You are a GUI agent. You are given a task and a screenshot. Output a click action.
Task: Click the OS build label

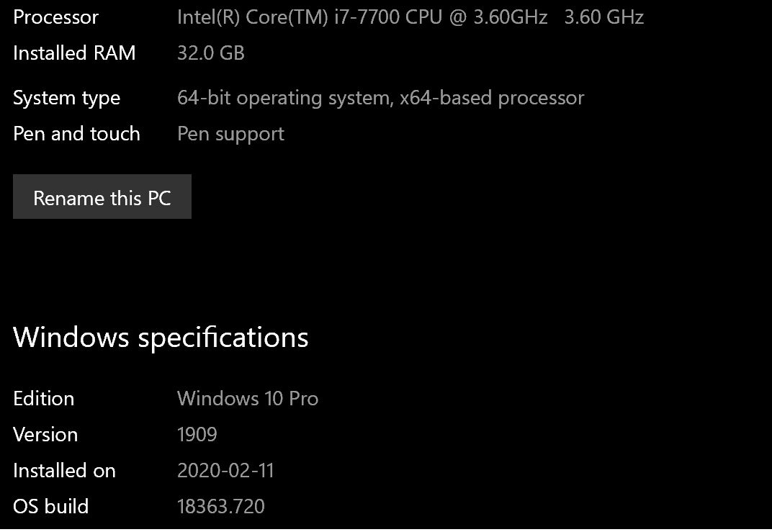[50, 507]
